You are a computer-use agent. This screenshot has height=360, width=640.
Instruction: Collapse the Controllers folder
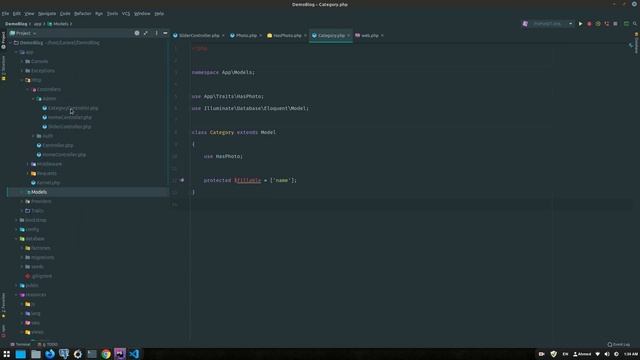(28, 89)
